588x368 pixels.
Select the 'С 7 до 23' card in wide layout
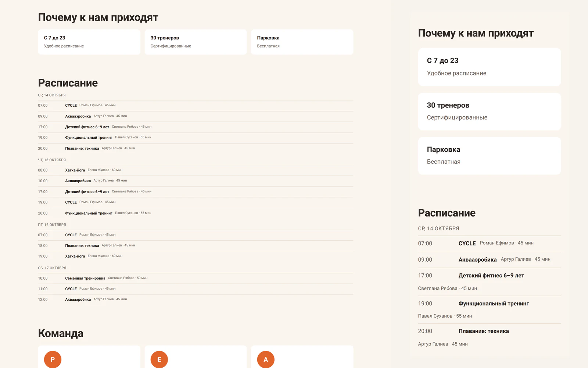[x=89, y=42]
